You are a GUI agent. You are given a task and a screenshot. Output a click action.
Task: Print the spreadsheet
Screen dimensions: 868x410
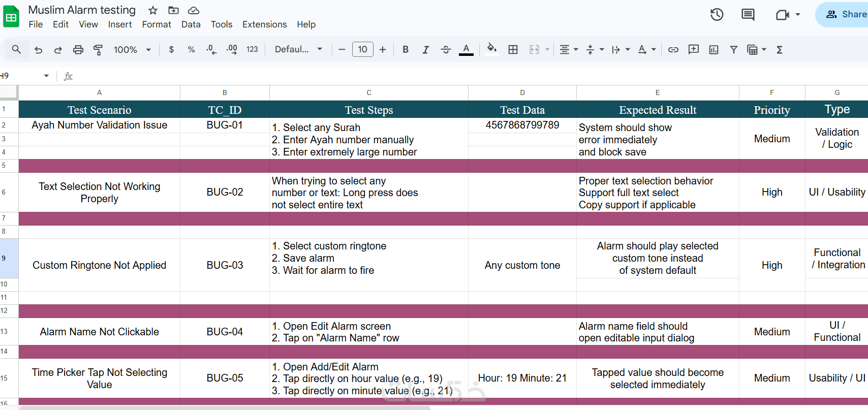78,49
